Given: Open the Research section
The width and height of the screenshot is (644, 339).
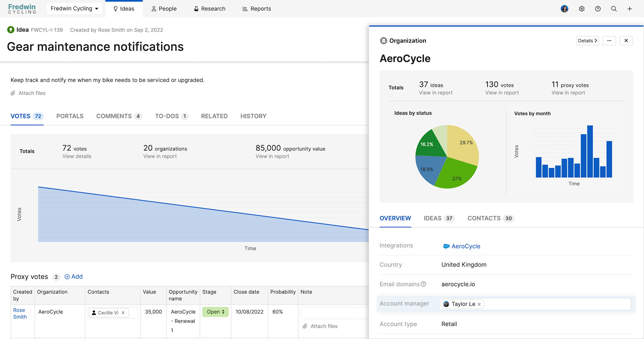Looking at the screenshot, I should coord(209,9).
